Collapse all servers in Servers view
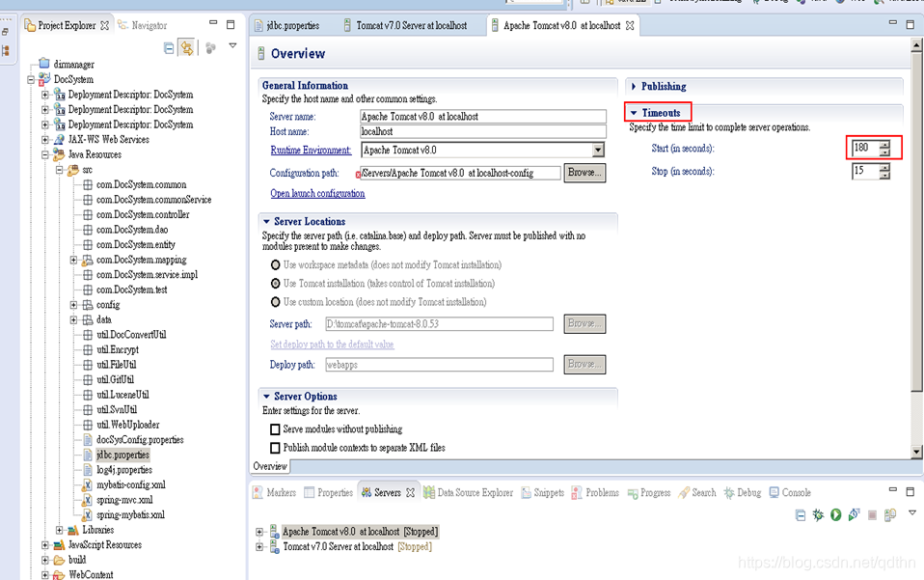 point(801,515)
